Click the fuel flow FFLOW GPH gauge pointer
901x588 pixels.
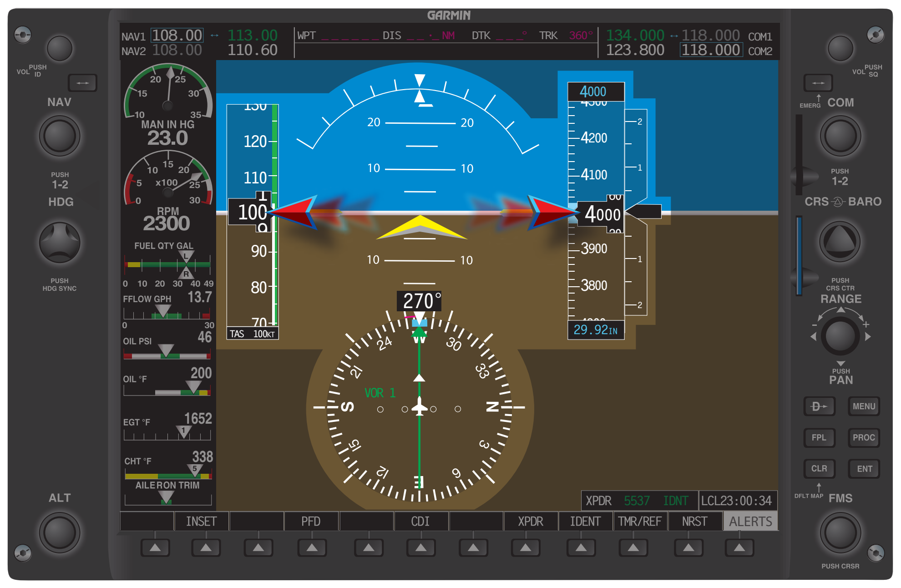[162, 311]
